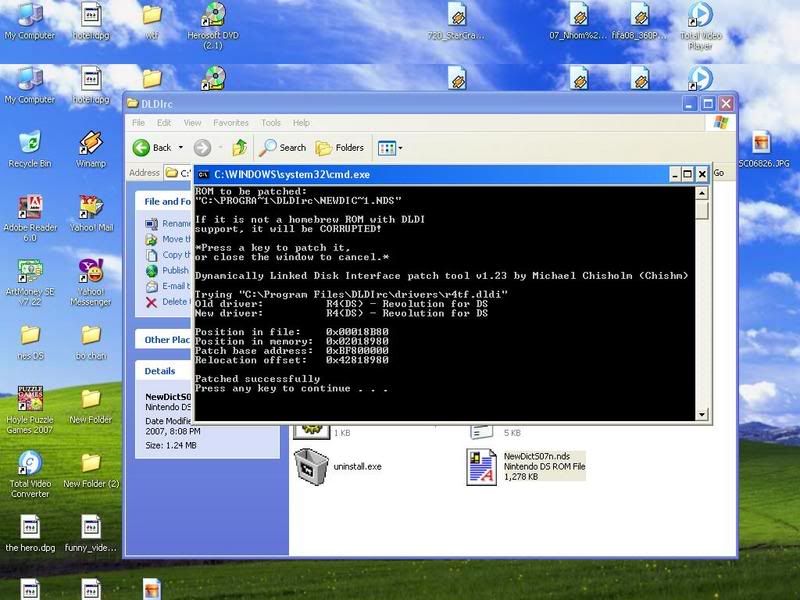
Task: Open the Adobe Reader 6.0 shortcut
Action: pos(30,217)
